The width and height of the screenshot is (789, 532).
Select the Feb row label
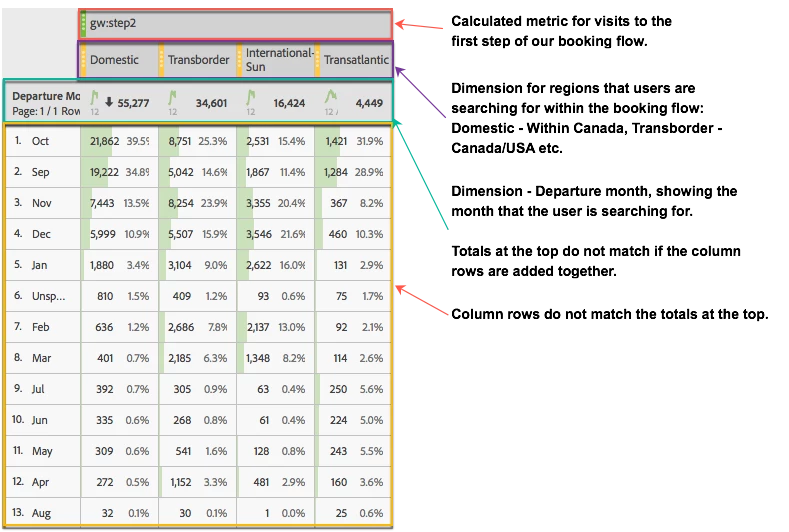tap(40, 327)
